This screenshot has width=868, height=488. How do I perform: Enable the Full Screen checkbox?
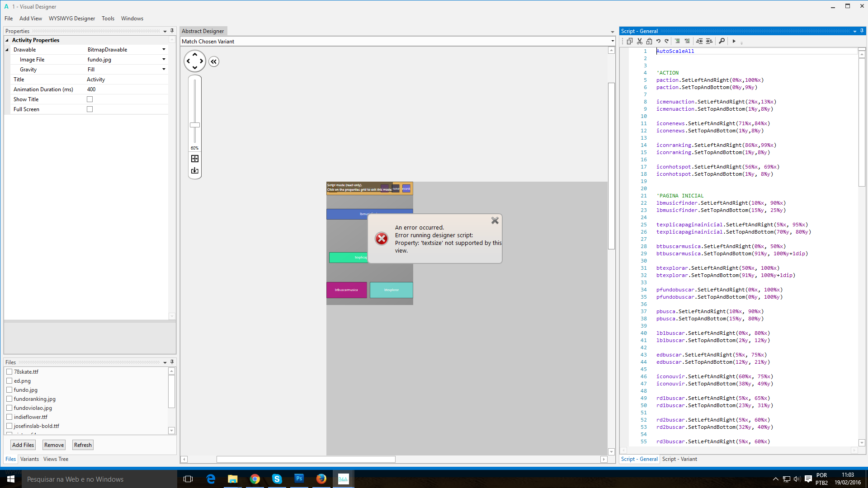tap(90, 109)
